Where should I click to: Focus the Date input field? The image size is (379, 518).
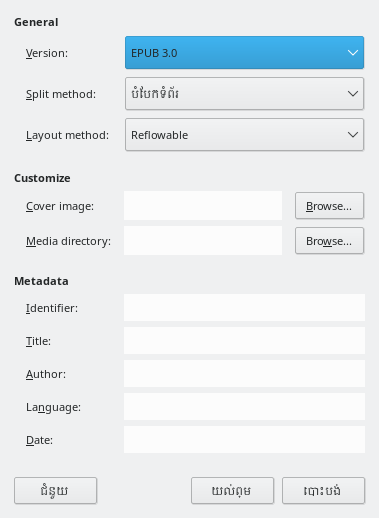tap(244, 440)
